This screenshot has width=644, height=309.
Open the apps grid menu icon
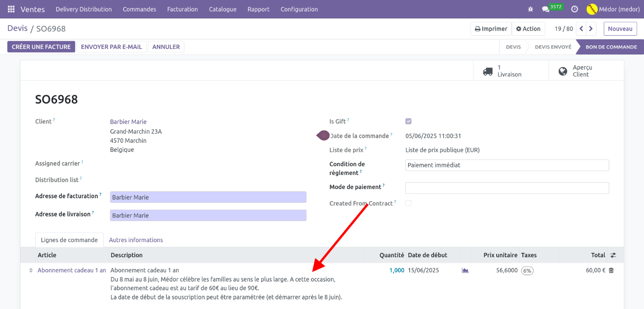(x=11, y=9)
